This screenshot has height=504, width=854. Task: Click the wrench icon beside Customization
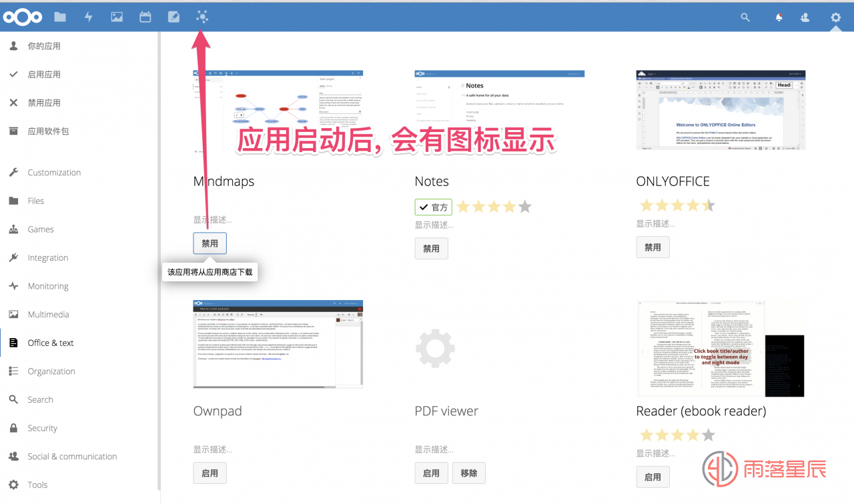pos(13,173)
